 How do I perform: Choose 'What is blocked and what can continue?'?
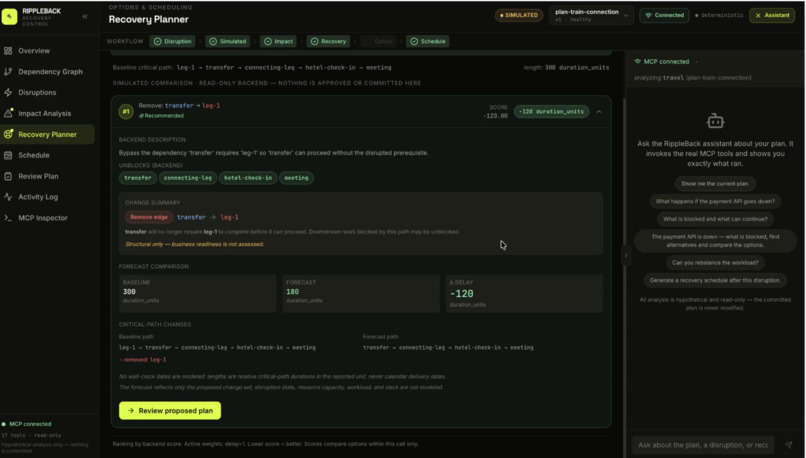coord(715,219)
